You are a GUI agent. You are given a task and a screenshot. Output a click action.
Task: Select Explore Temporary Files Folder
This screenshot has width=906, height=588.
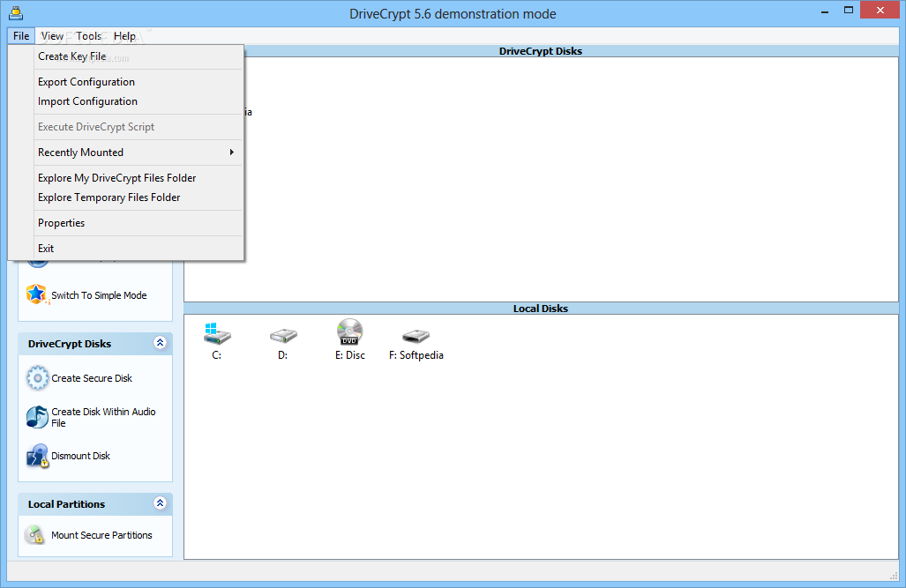[139, 197]
